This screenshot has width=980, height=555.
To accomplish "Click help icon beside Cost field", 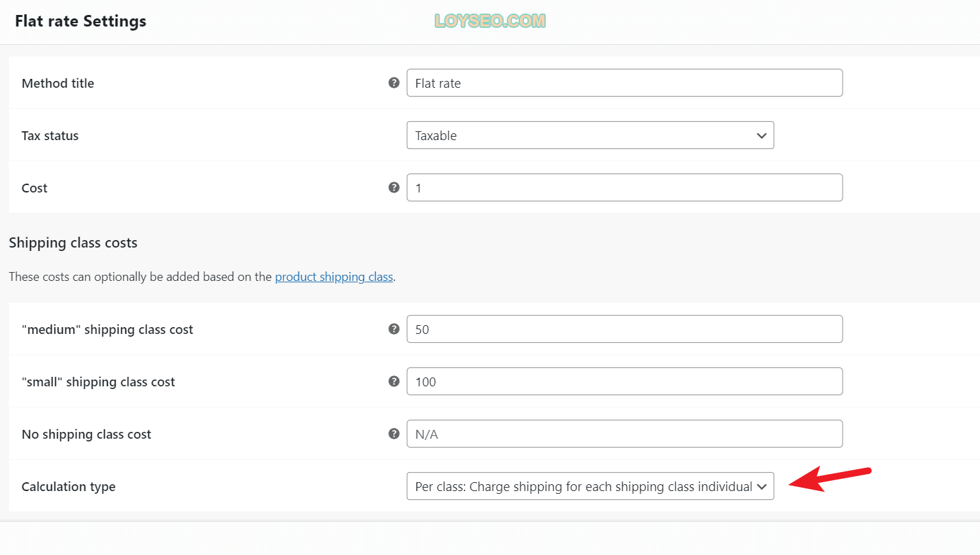I will click(394, 187).
